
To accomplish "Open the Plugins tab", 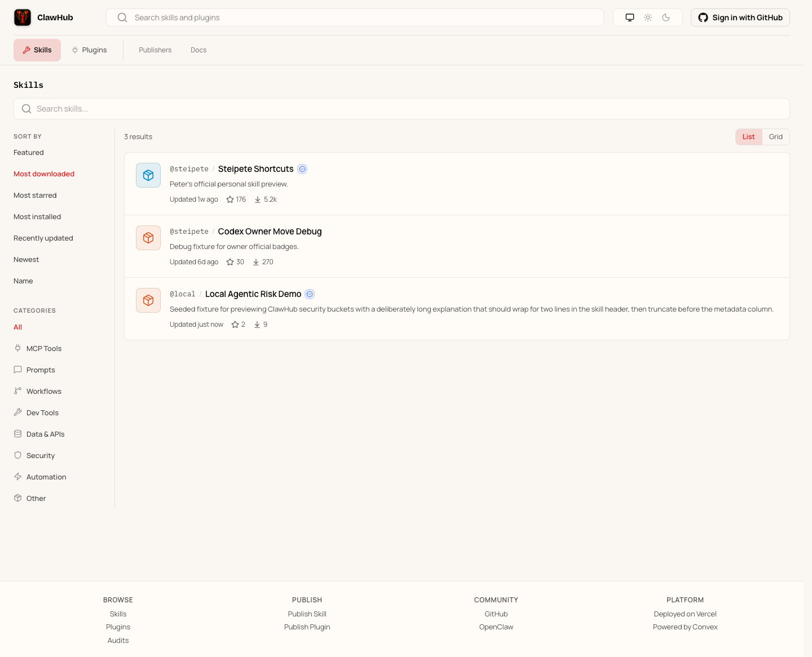I will pos(89,50).
